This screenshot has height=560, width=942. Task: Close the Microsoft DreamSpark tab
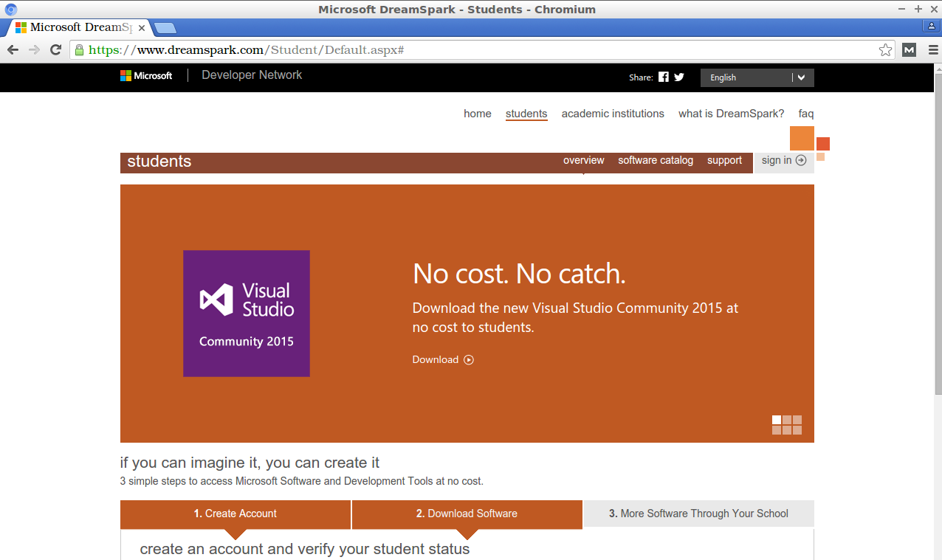[x=142, y=28]
